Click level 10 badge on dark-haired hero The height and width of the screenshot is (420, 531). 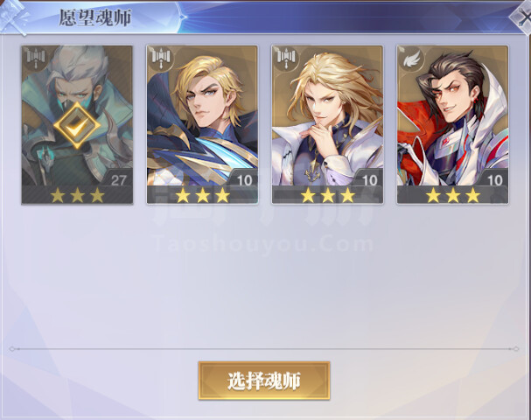coord(494,179)
